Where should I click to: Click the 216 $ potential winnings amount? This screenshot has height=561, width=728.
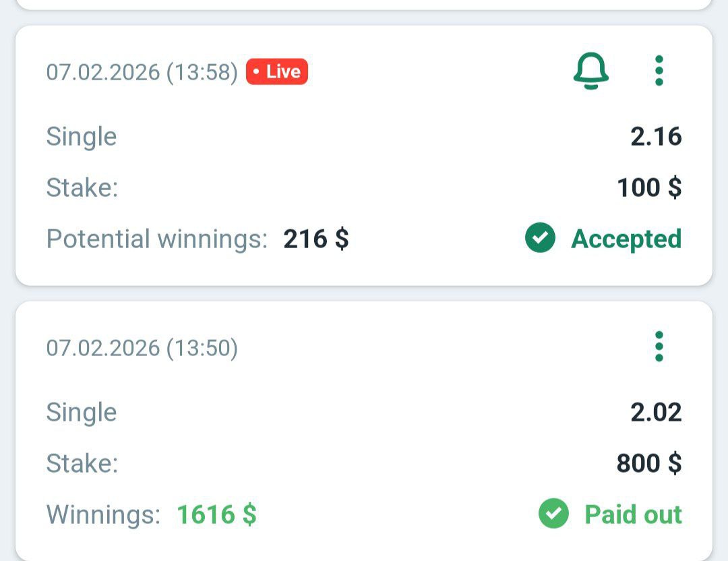(316, 239)
